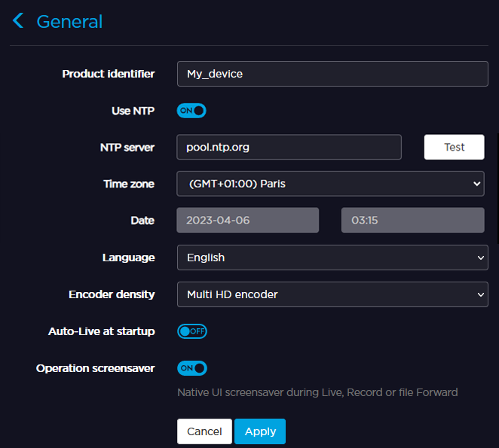Click the screensaver description helper text
This screenshot has width=499, height=448.
(x=317, y=392)
